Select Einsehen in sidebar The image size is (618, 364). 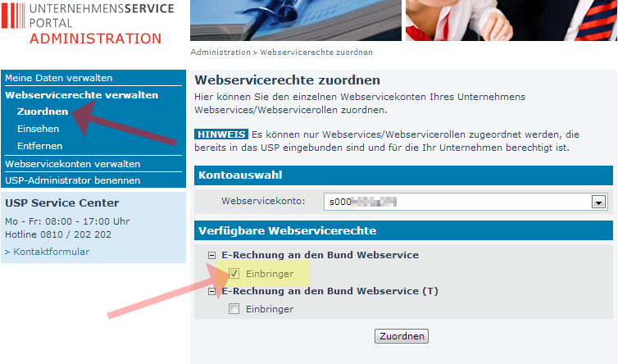pyautogui.click(x=39, y=129)
